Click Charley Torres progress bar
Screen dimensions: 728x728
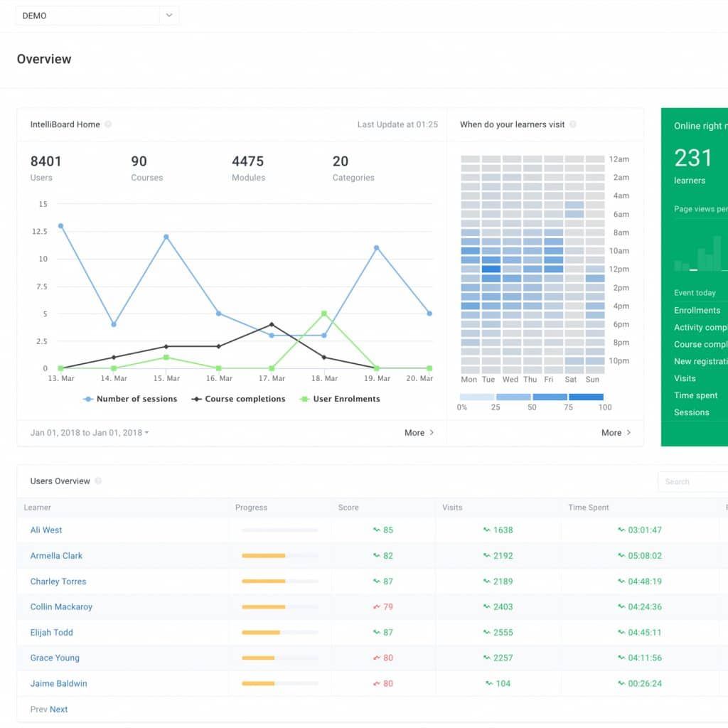pos(279,581)
